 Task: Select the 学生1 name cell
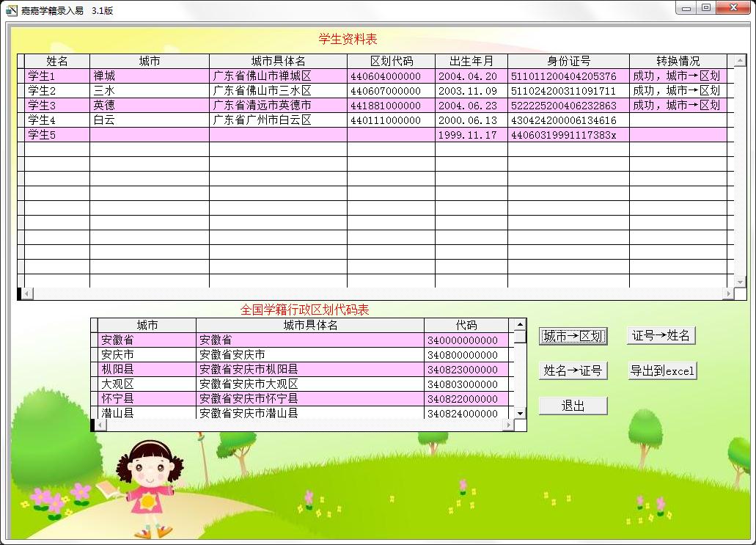tap(57, 76)
